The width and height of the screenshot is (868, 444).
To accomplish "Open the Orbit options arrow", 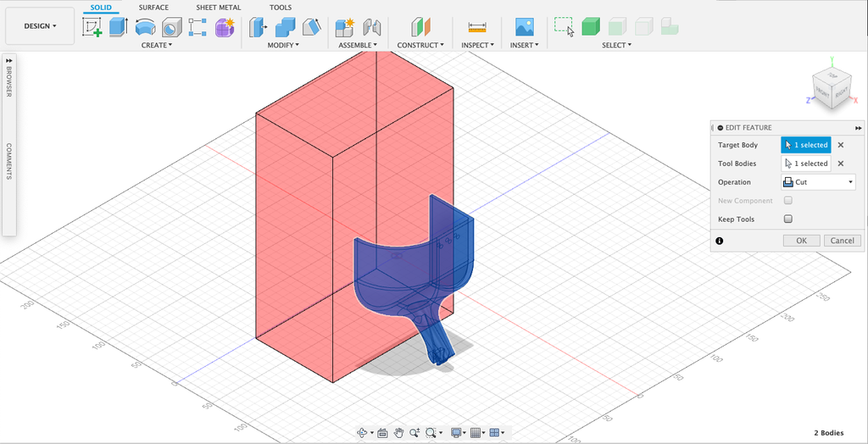I will (371, 433).
